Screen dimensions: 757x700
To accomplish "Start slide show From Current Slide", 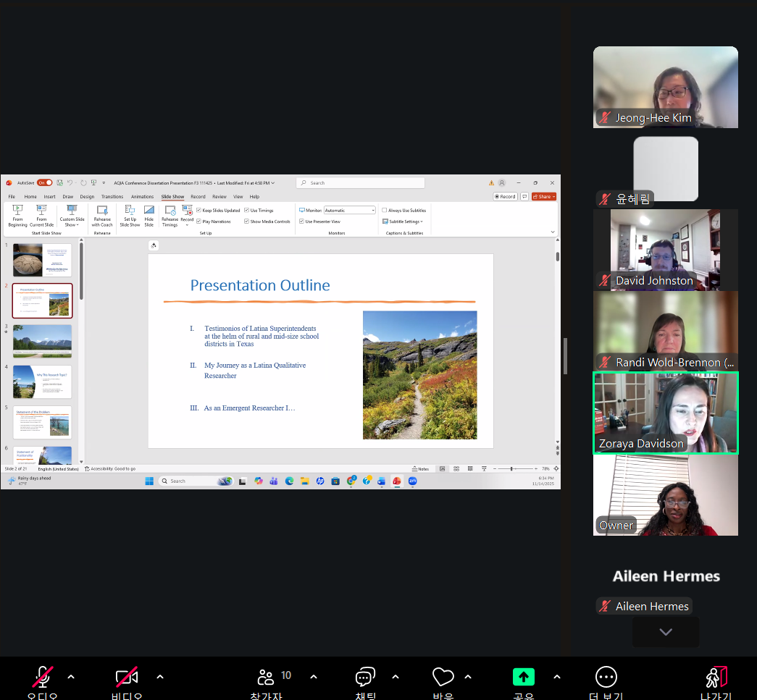I will click(41, 216).
